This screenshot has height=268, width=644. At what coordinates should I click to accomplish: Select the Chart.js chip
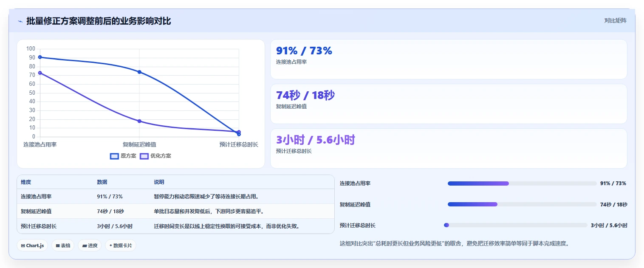click(x=32, y=245)
